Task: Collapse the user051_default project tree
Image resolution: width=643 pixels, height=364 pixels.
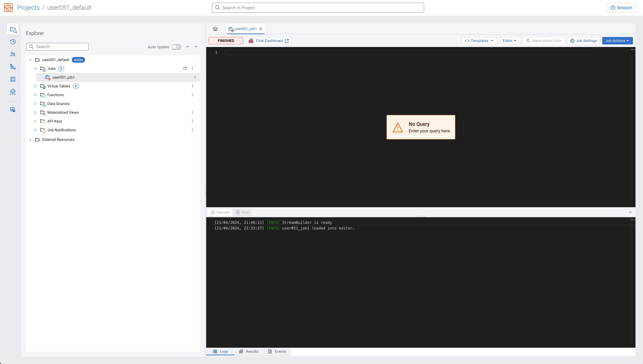Action: [30, 60]
